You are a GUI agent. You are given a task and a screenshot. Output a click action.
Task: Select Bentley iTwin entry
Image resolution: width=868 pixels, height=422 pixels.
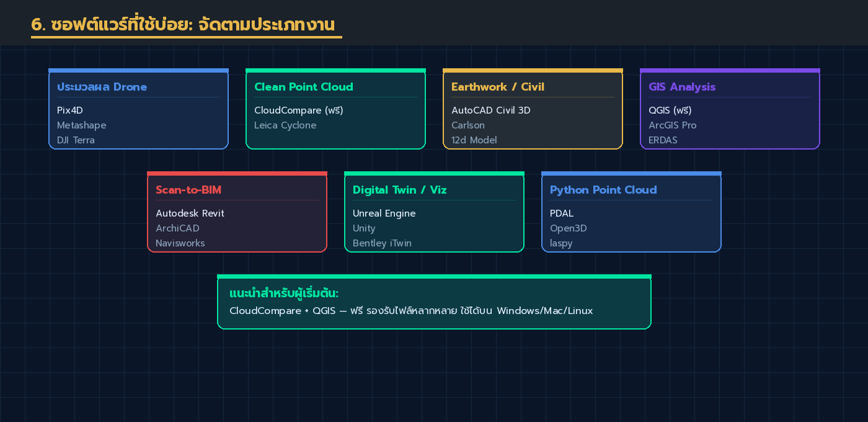click(x=382, y=243)
